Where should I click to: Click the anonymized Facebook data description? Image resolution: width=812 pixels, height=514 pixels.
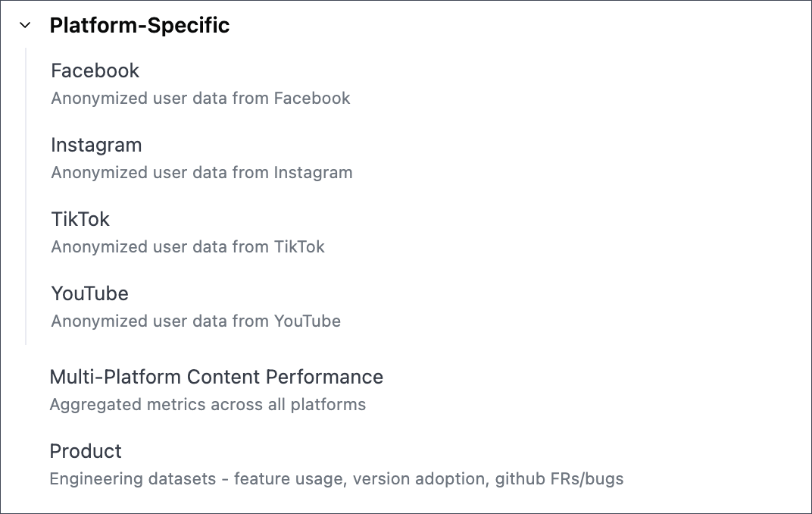200,98
